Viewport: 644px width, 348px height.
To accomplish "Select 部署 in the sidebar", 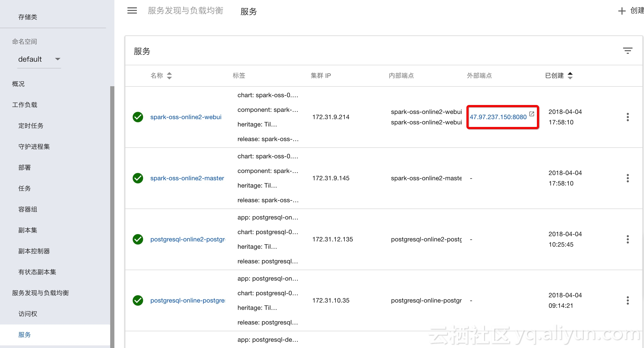I will 25,167.
